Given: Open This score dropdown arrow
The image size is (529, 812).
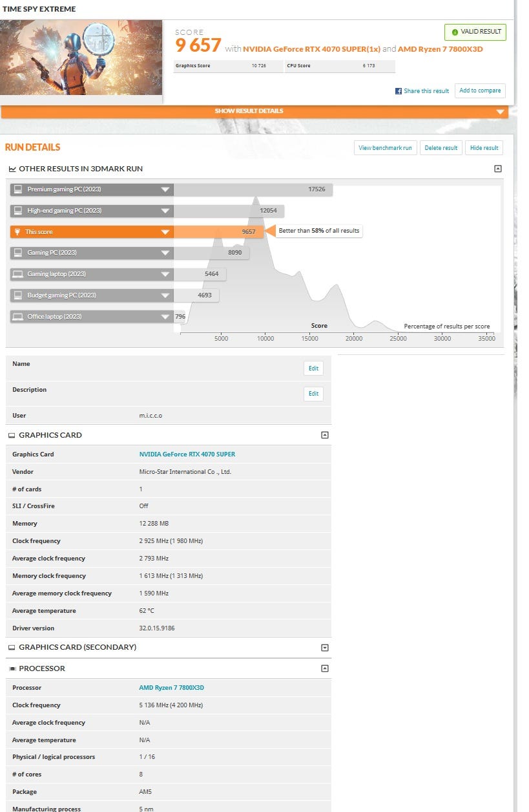Looking at the screenshot, I should (x=165, y=231).
